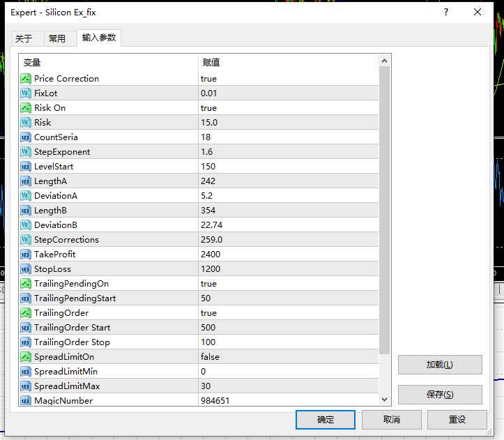Click the vertical scrollbar thumb
This screenshot has width=504, height=440.
pos(384,211)
